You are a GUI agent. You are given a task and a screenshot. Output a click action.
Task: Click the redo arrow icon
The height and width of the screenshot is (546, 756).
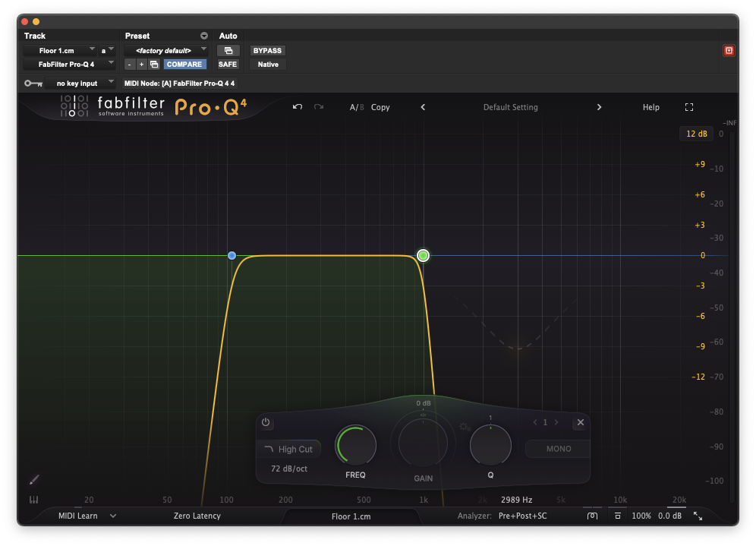coord(319,106)
